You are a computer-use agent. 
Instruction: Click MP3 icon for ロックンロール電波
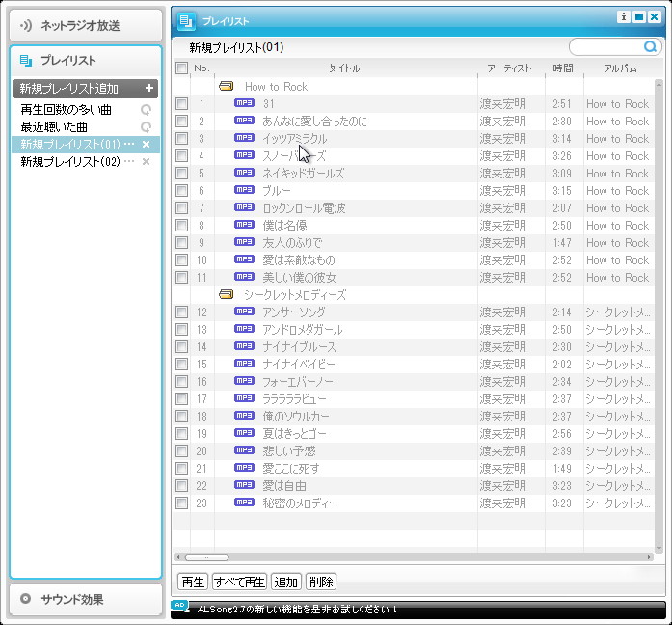pyautogui.click(x=244, y=207)
